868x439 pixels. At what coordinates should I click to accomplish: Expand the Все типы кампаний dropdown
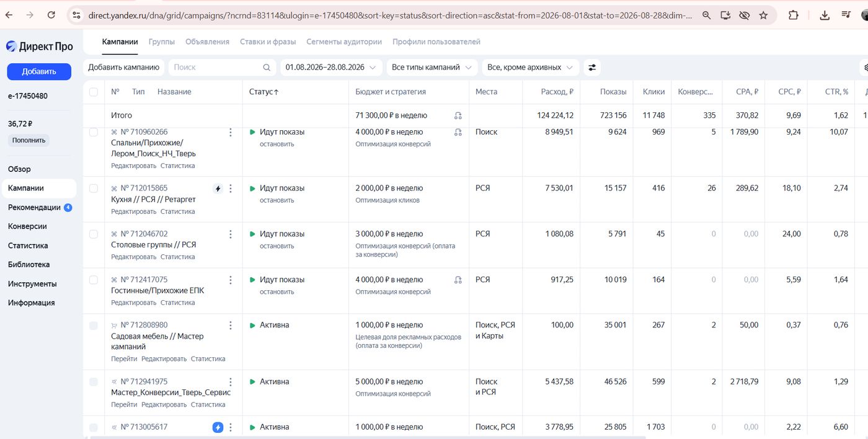432,67
